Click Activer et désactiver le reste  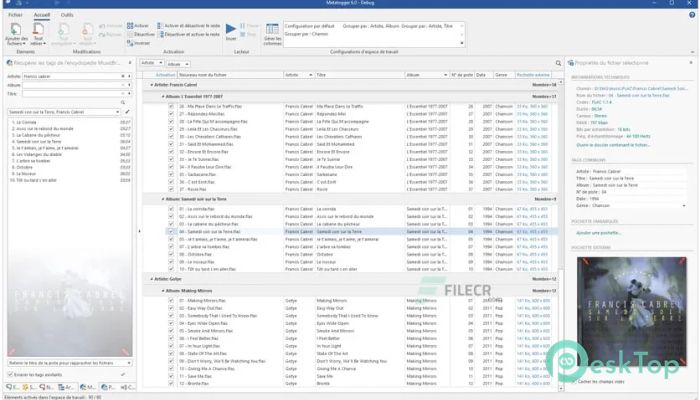[188, 26]
